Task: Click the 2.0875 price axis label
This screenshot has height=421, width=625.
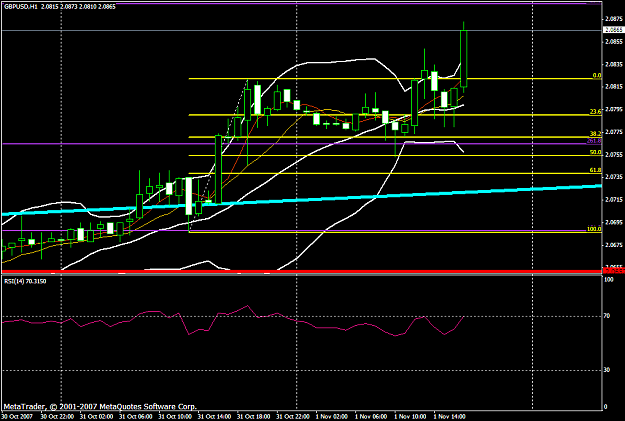Action: click(x=613, y=19)
